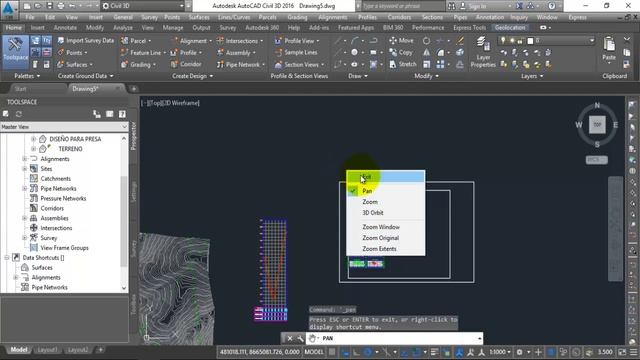
Task: Open the Parcel dropdown
Action: pyautogui.click(x=136, y=41)
